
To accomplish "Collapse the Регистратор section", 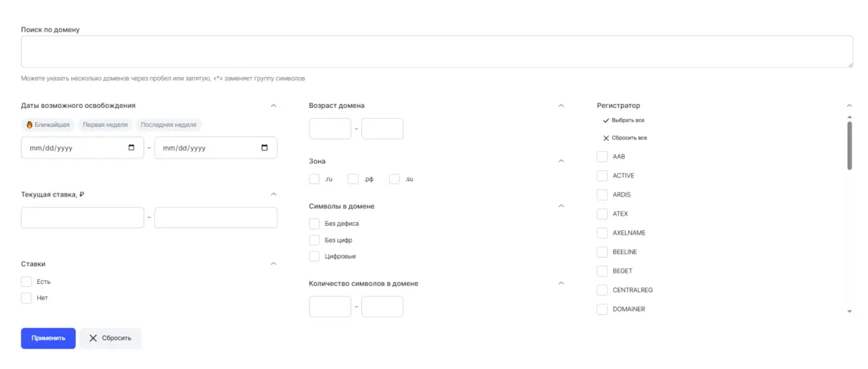I will tap(849, 105).
